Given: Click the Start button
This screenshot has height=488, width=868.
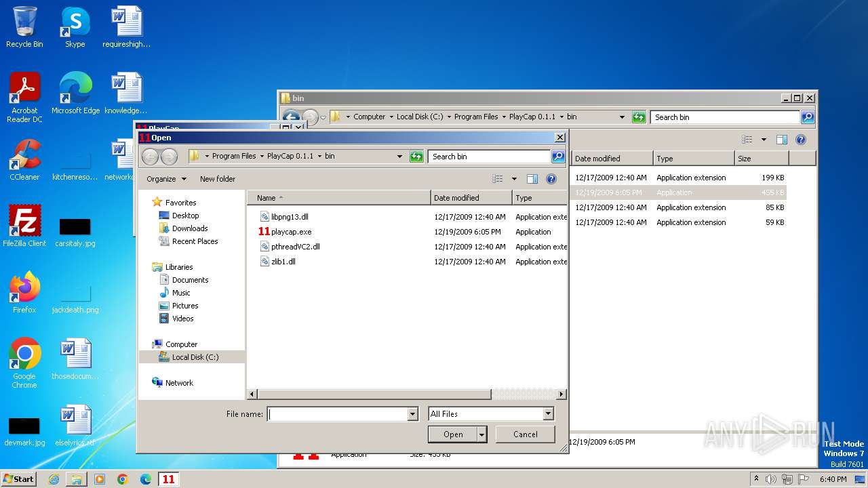Looking at the screenshot, I should (x=18, y=479).
